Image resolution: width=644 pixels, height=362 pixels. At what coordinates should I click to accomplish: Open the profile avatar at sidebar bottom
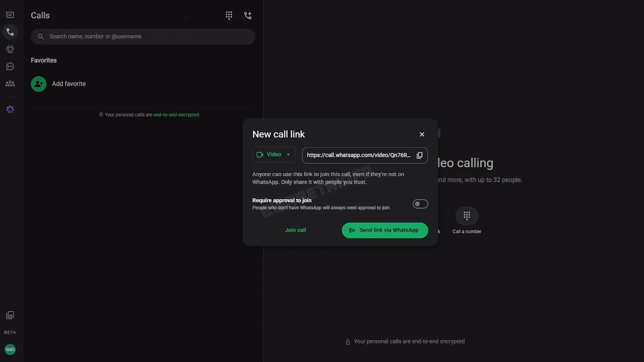[10, 350]
